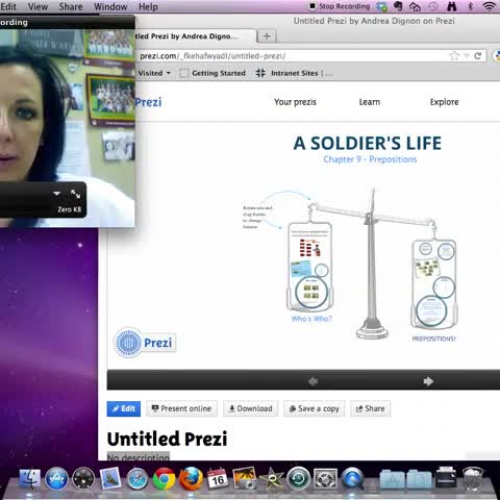Open the Time Machine menu bar icon
The width and height of the screenshot is (500, 500).
click(x=433, y=7)
